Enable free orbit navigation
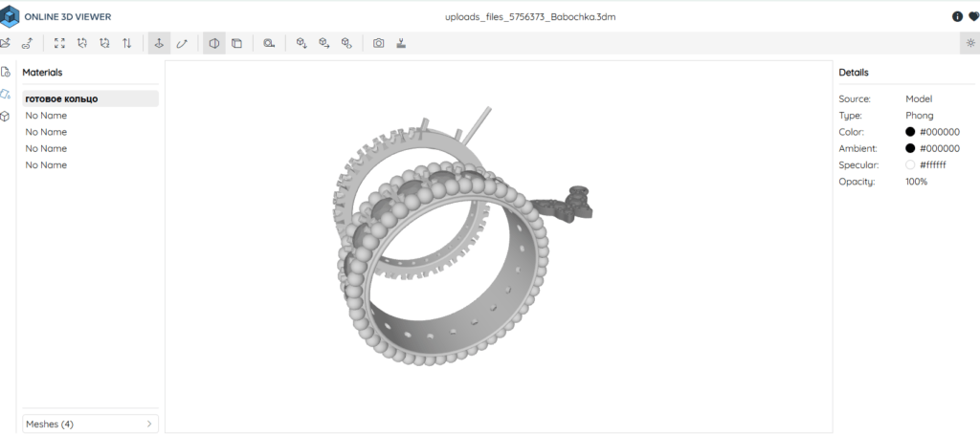This screenshot has width=980, height=435. pyautogui.click(x=181, y=43)
